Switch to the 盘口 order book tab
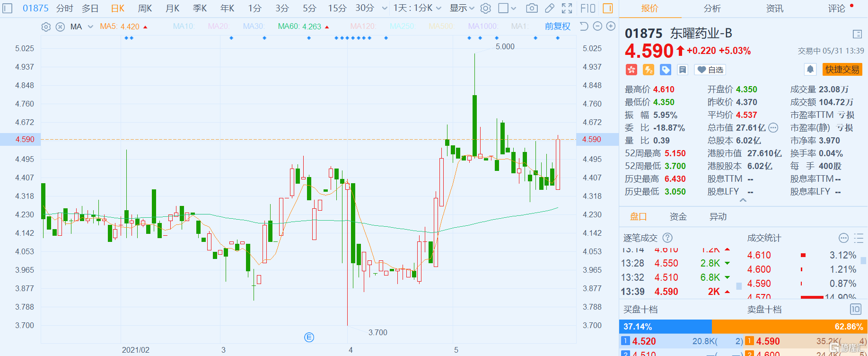Viewport: 868px width, 356px height. tap(639, 217)
